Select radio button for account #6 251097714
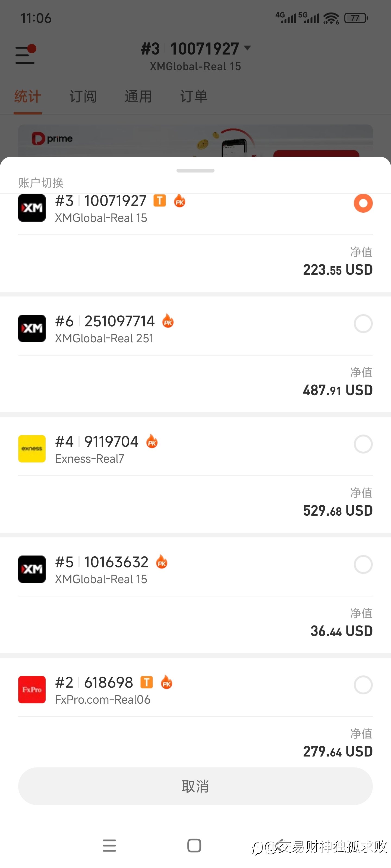Image resolution: width=391 pixels, height=868 pixels. [x=363, y=324]
